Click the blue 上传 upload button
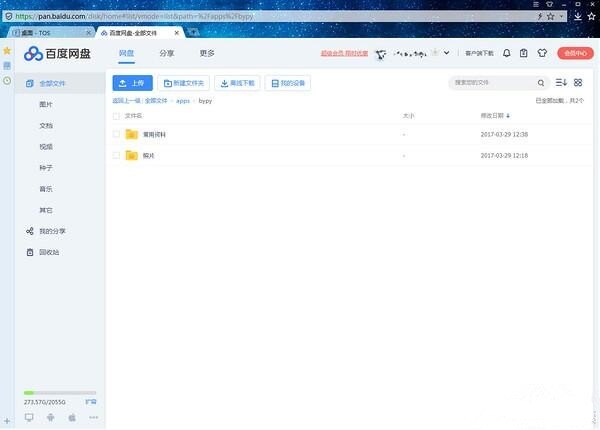 tap(132, 83)
